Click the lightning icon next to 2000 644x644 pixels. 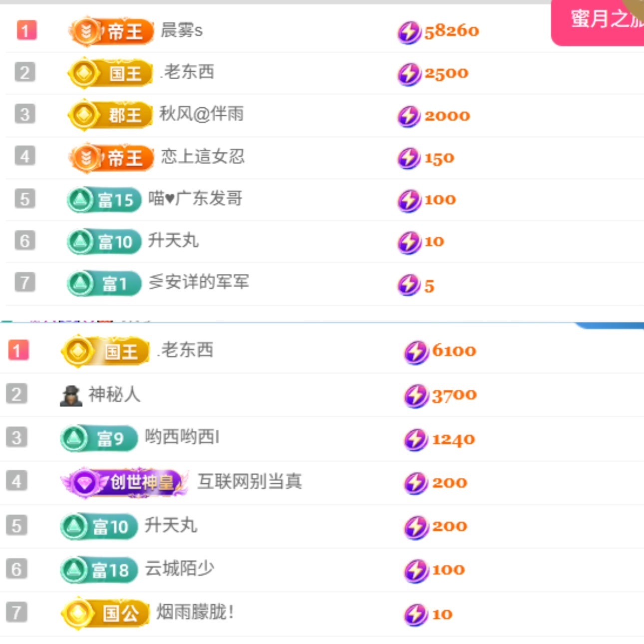409,116
